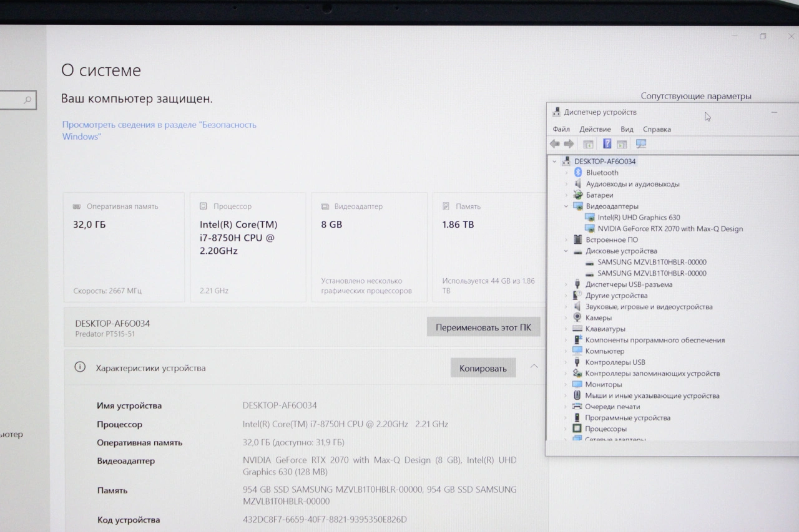The height and width of the screenshot is (532, 799).
Task: Click the Память storage card icon
Action: (446, 206)
